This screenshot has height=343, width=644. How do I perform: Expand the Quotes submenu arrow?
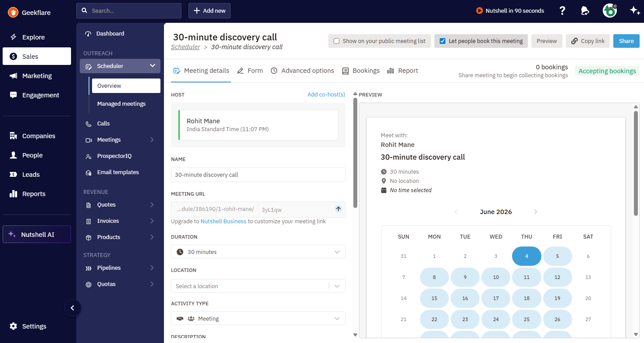click(152, 205)
